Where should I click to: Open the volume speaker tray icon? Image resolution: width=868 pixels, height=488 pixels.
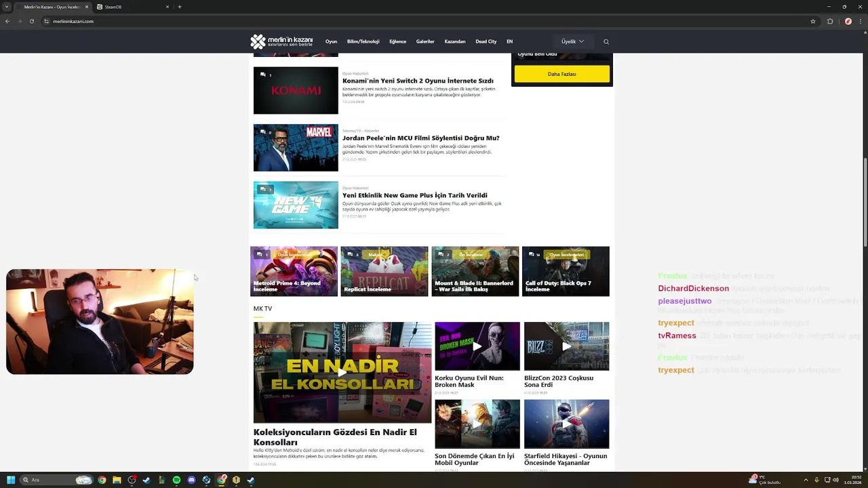(835, 480)
